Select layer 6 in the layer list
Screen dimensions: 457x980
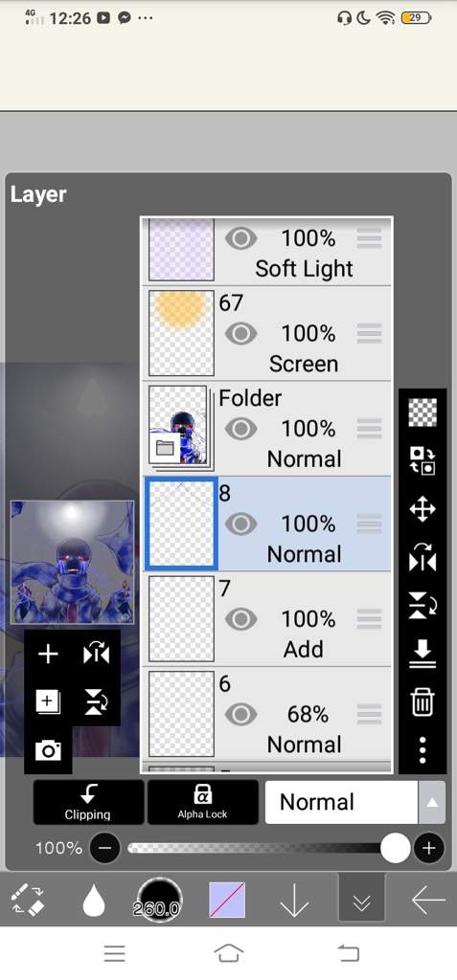[x=267, y=714]
